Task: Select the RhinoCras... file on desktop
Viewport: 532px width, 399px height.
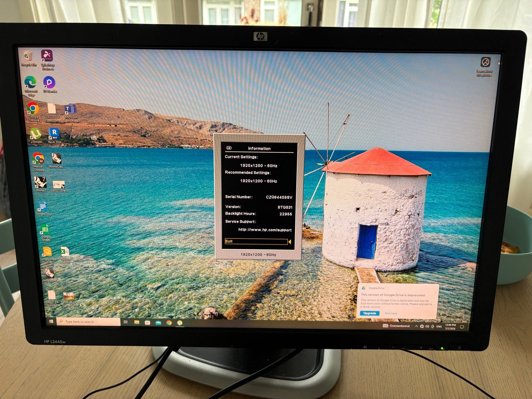Action: pos(57,161)
